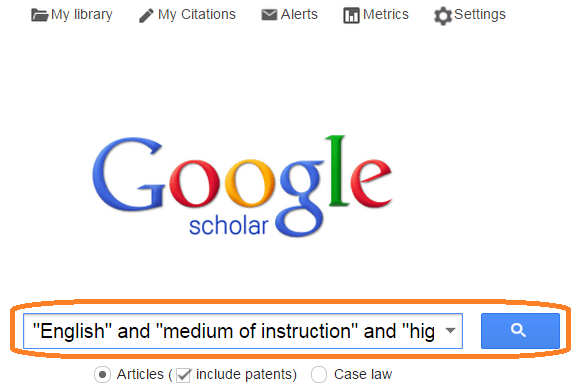Click inside the search query field
578x392 pixels.
(x=234, y=331)
